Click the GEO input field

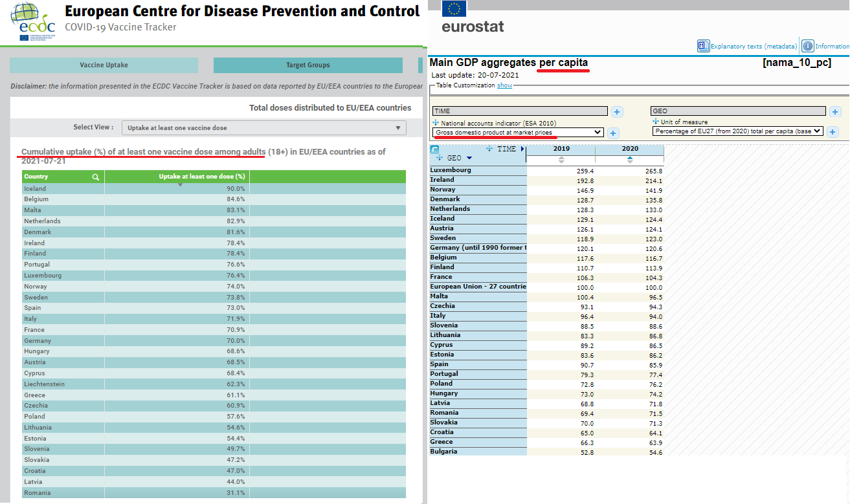738,111
